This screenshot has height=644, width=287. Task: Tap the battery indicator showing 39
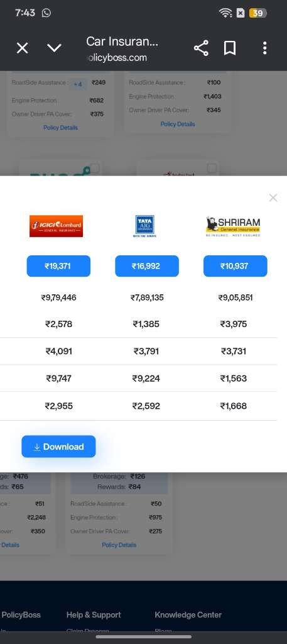257,13
